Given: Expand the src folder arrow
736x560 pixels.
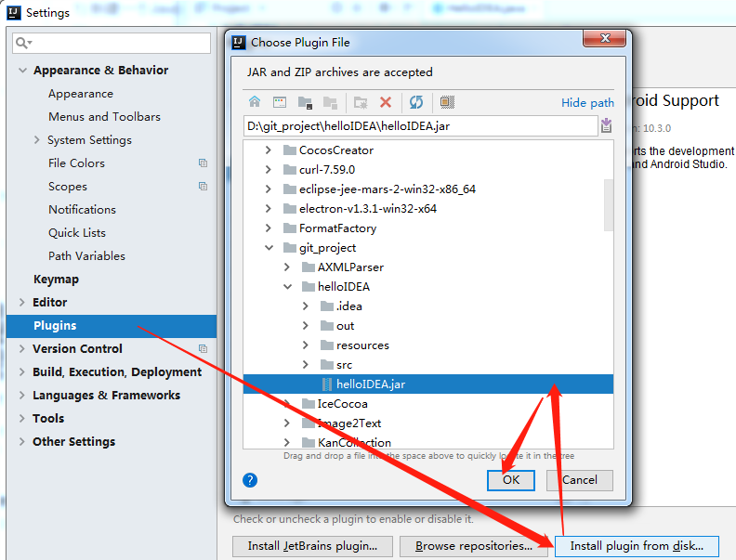Looking at the screenshot, I should [x=306, y=364].
